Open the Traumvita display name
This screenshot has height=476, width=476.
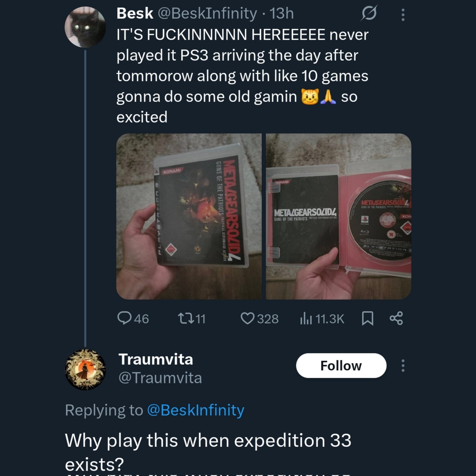(156, 359)
